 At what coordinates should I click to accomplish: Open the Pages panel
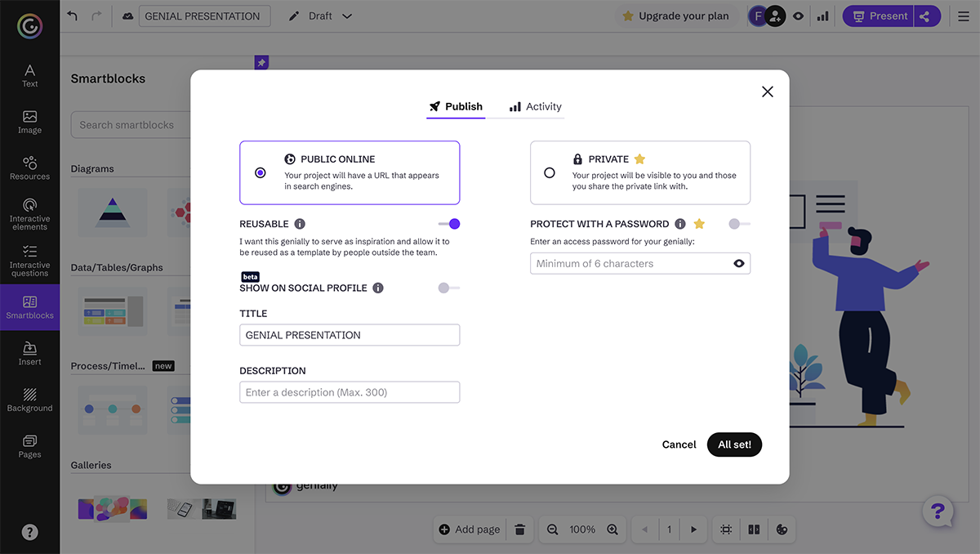pyautogui.click(x=29, y=446)
